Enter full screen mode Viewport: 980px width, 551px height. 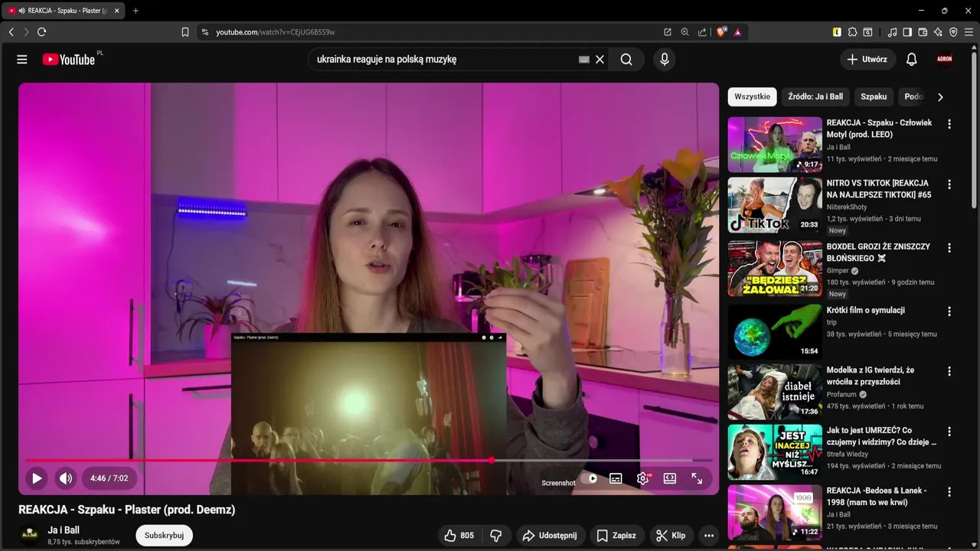(x=697, y=478)
